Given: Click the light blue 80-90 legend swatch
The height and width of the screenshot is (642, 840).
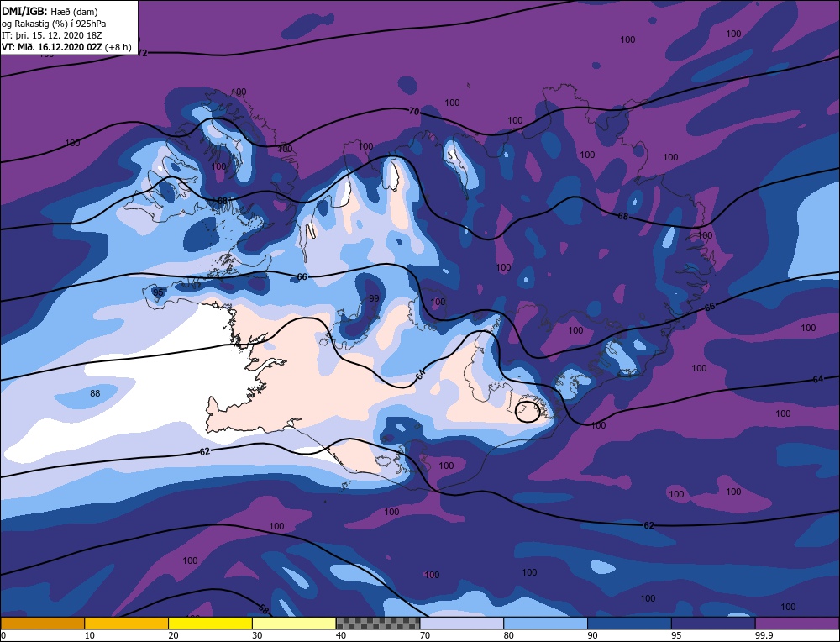Looking at the screenshot, I should 545,624.
